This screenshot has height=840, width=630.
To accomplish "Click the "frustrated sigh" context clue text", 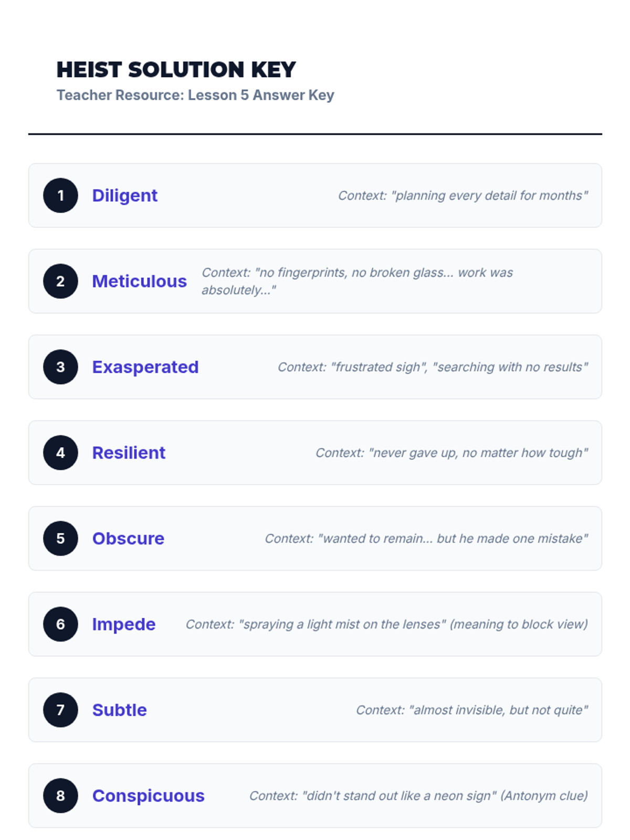I will pyautogui.click(x=433, y=367).
